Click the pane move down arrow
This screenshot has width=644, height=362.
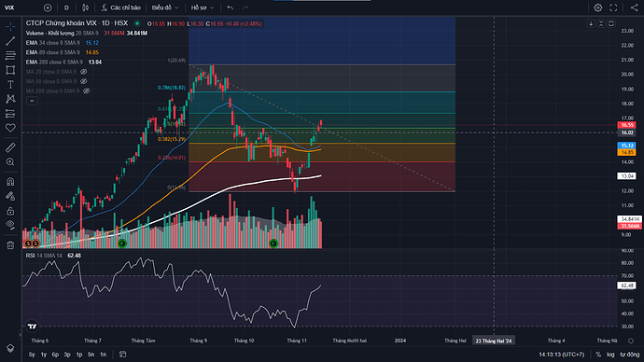pos(591,24)
